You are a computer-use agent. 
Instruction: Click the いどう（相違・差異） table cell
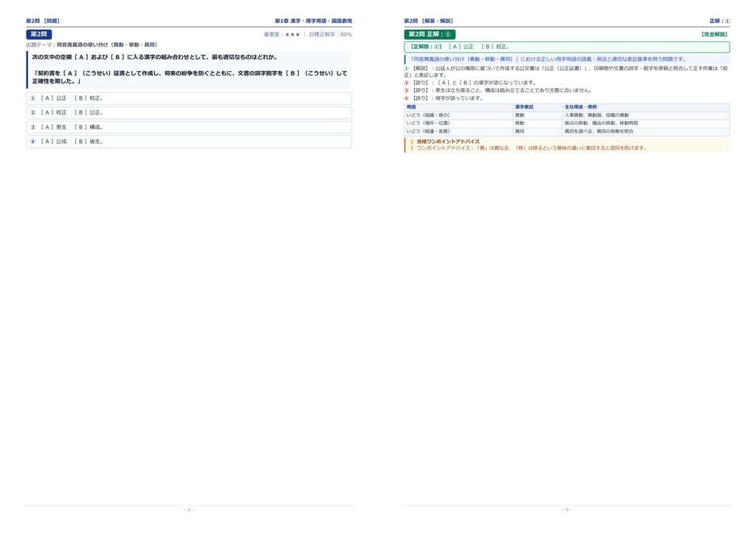[459, 132]
